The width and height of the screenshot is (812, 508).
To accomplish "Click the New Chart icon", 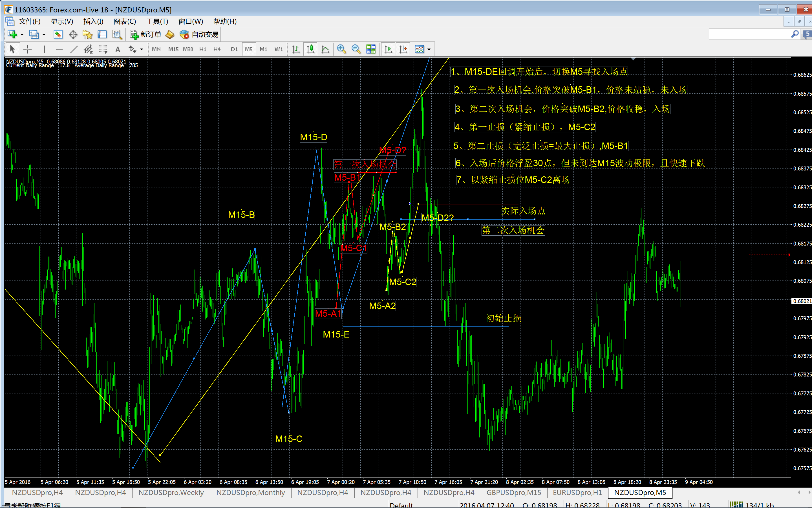I will click(x=12, y=34).
